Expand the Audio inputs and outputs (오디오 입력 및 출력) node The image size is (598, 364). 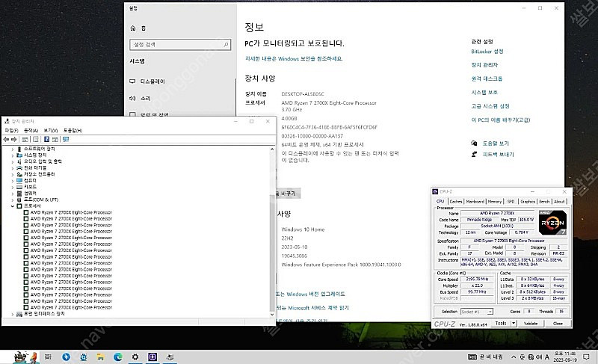point(13,161)
